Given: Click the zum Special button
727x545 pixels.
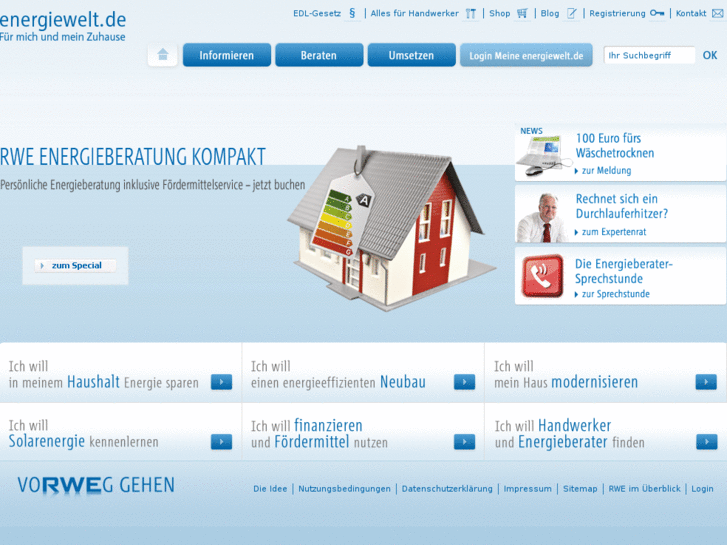Looking at the screenshot, I should [75, 265].
